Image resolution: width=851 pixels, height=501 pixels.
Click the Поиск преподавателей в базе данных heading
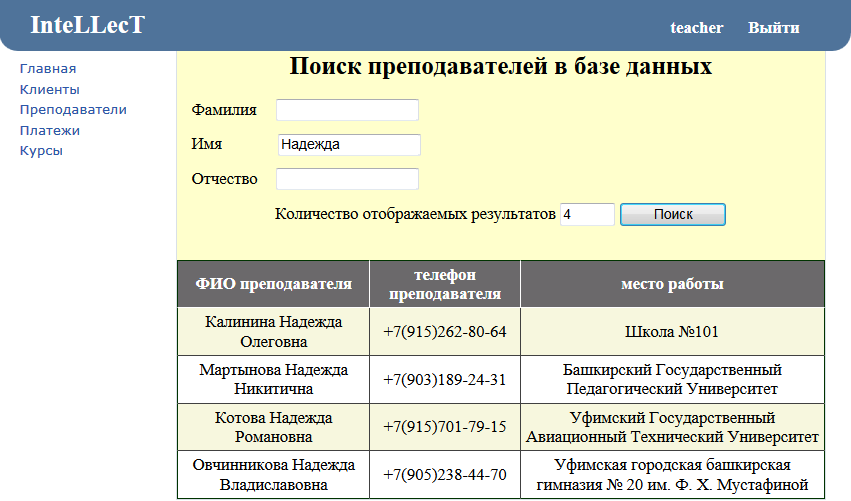pyautogui.click(x=500, y=66)
